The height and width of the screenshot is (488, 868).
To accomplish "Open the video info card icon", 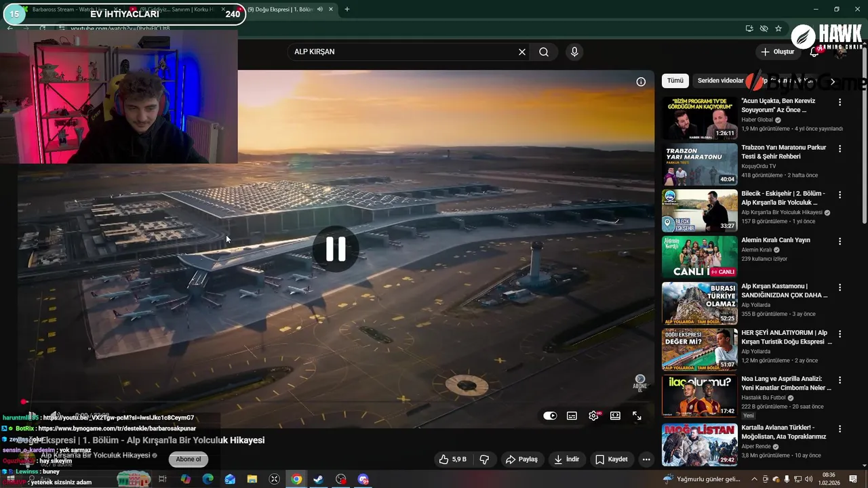I will coord(641,82).
